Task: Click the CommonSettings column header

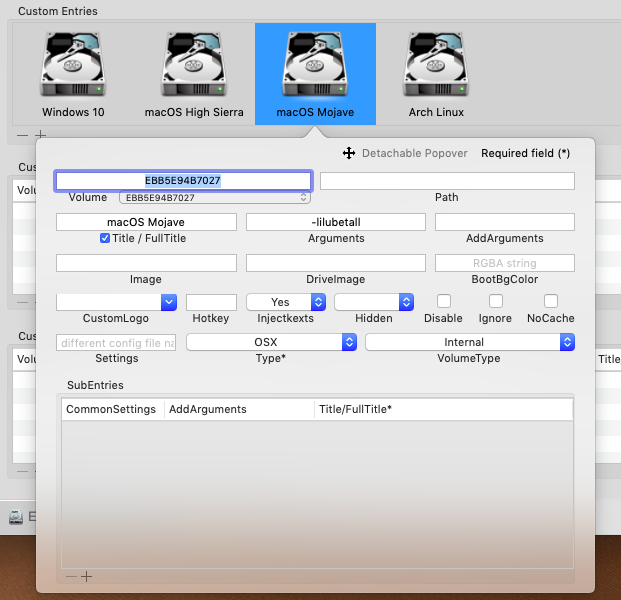Action: click(113, 409)
